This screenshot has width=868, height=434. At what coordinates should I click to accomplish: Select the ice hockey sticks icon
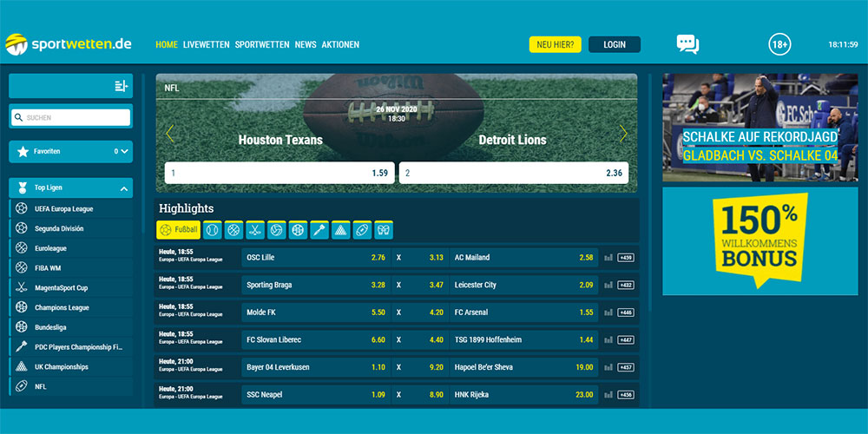click(x=255, y=230)
